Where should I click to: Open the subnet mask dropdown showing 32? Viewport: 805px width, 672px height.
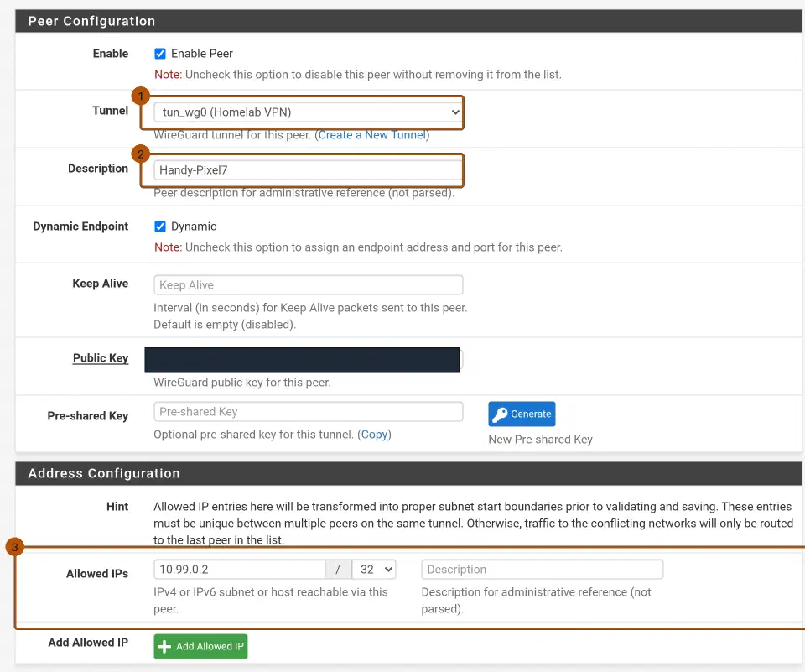pos(374,570)
